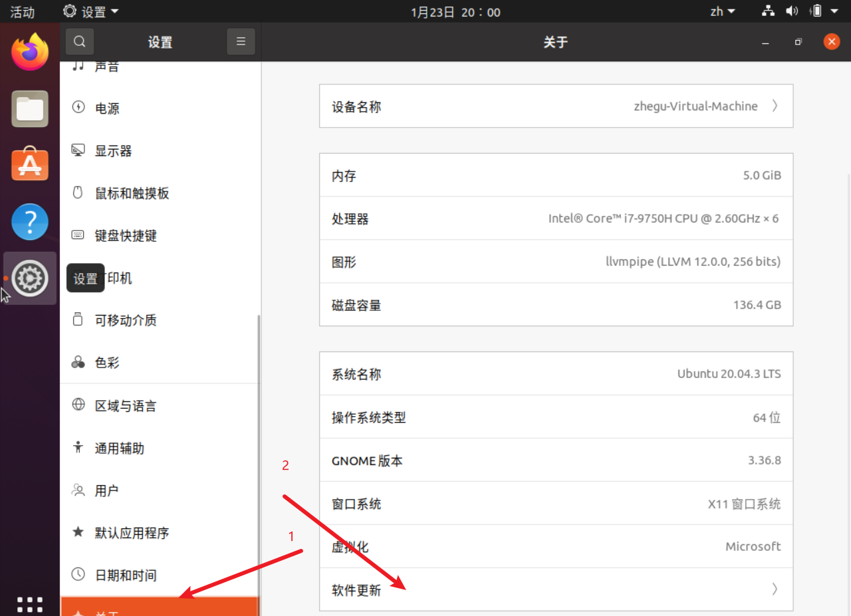Screen dimensions: 851x616
Task: Click the removable media icon beside 可移动介质
Action: tap(78, 320)
